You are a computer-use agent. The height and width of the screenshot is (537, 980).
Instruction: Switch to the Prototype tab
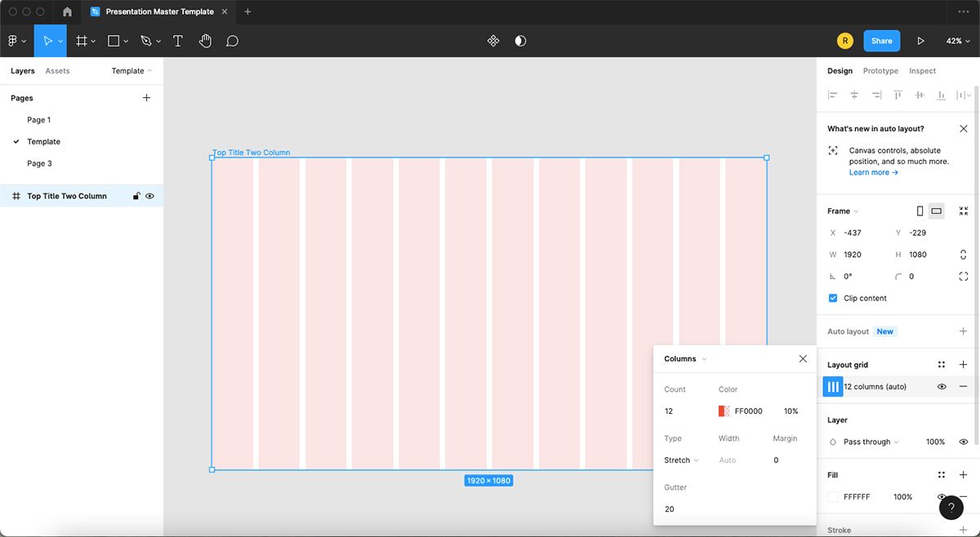coord(880,71)
